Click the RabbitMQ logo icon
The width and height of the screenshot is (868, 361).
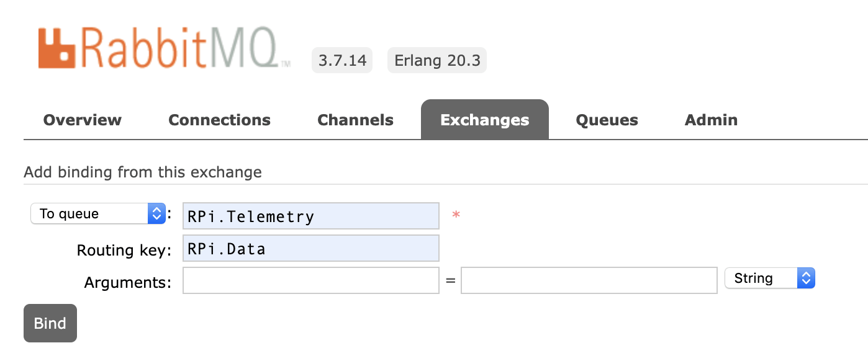(57, 48)
